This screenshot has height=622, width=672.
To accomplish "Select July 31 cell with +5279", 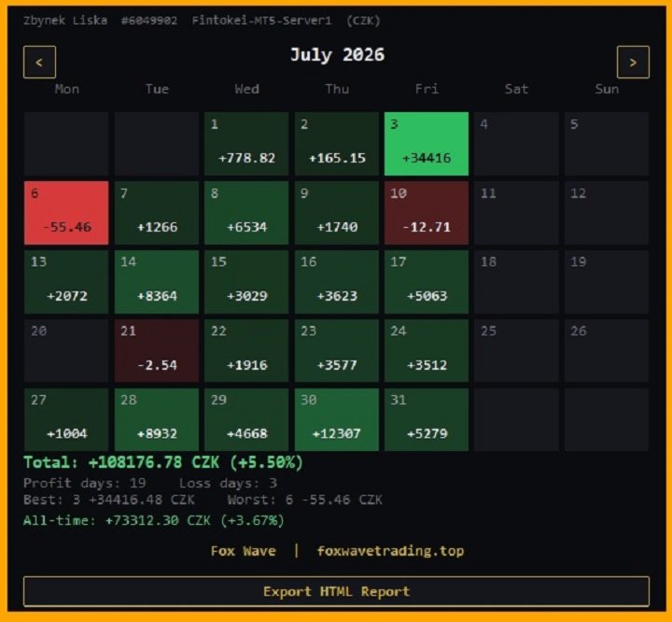I will (x=427, y=419).
